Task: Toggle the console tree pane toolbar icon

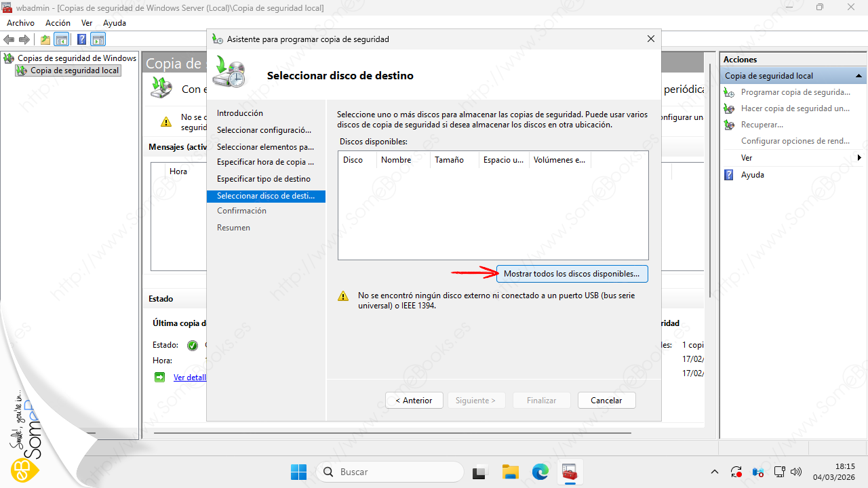Action: click(62, 39)
